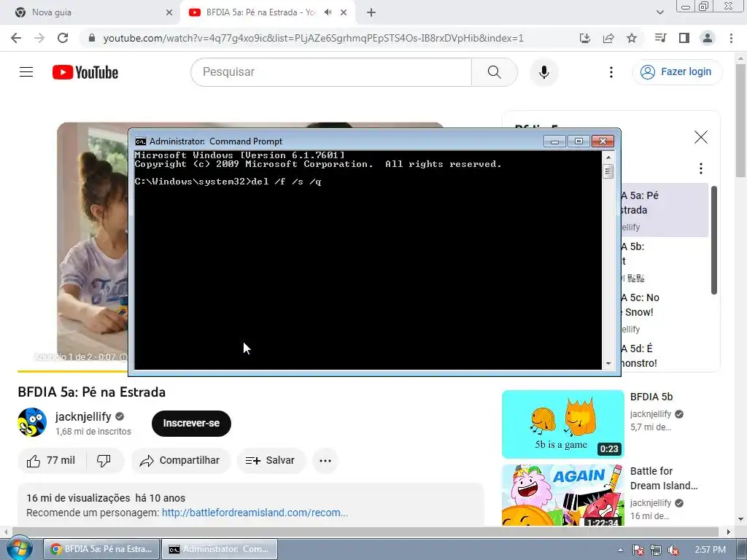Open the Battle for Dream Island Again thumbnail
This screenshot has height=560, width=747.
pyautogui.click(x=562, y=495)
